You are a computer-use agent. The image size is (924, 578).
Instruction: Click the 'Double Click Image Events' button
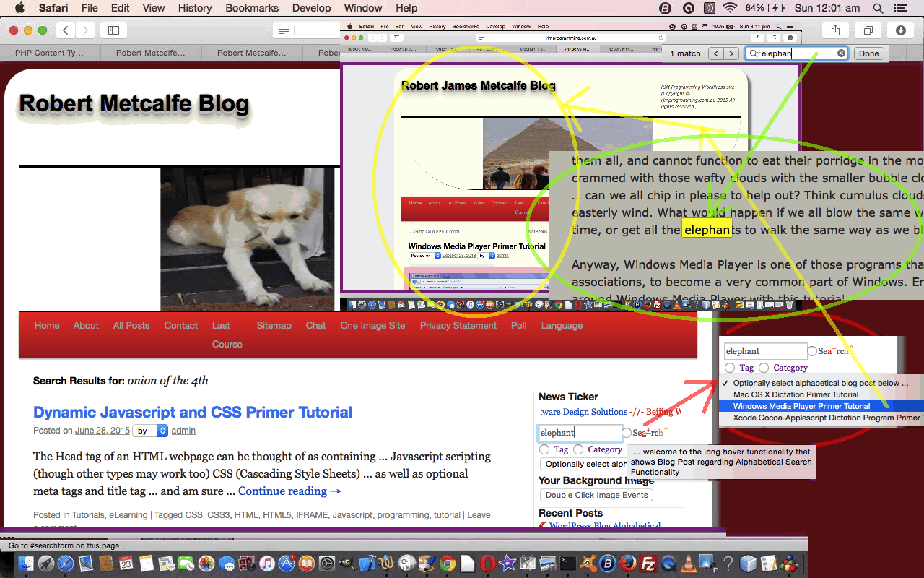coord(597,495)
